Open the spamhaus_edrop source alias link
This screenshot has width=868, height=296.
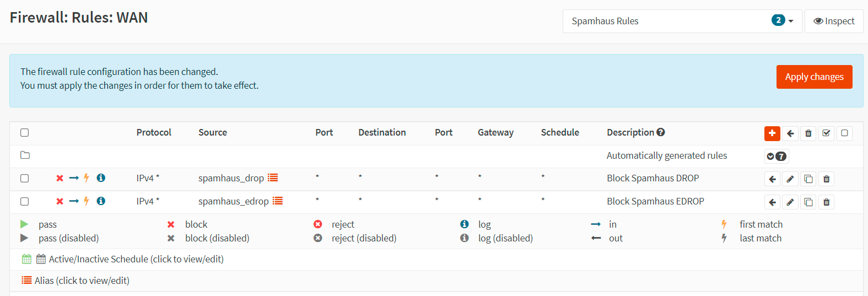233,201
